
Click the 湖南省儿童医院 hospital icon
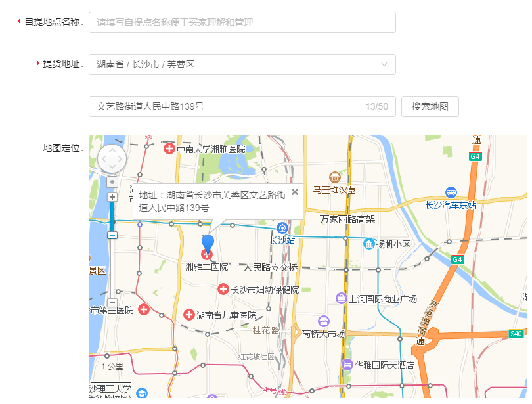[188, 315]
